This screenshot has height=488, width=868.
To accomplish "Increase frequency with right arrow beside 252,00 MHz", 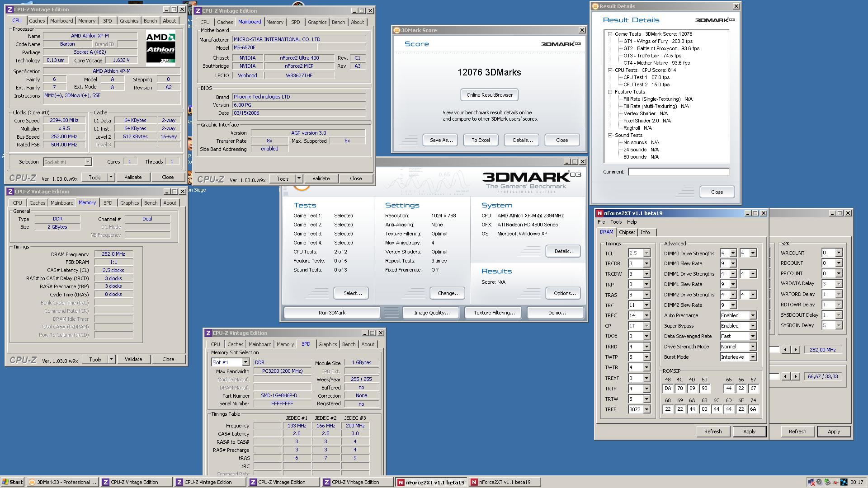I will tap(796, 350).
